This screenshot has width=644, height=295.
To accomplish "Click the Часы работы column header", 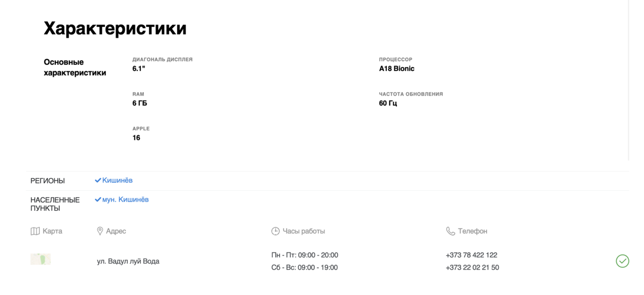I will (x=304, y=231).
